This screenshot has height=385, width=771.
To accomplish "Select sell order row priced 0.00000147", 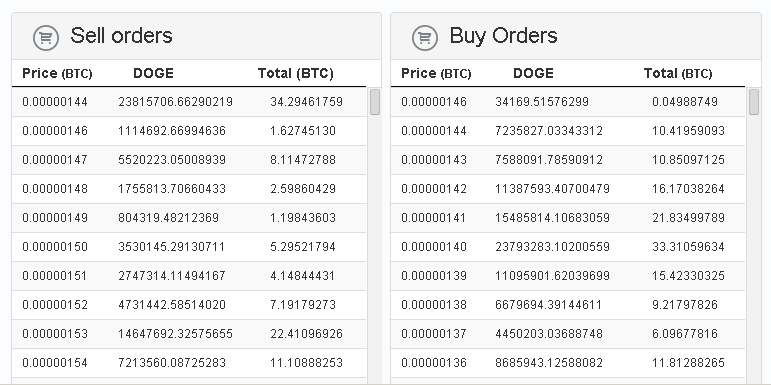I will (189, 160).
